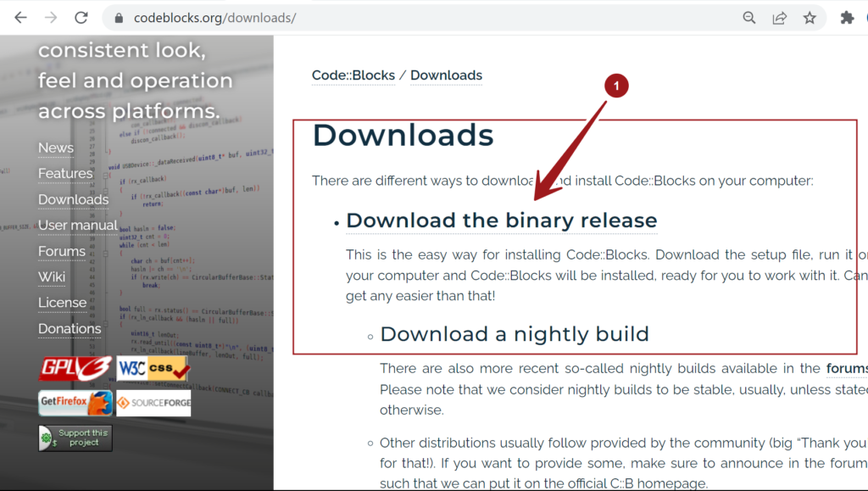The width and height of the screenshot is (868, 491).
Task: Bookmark this page with the star icon
Action: [x=810, y=17]
